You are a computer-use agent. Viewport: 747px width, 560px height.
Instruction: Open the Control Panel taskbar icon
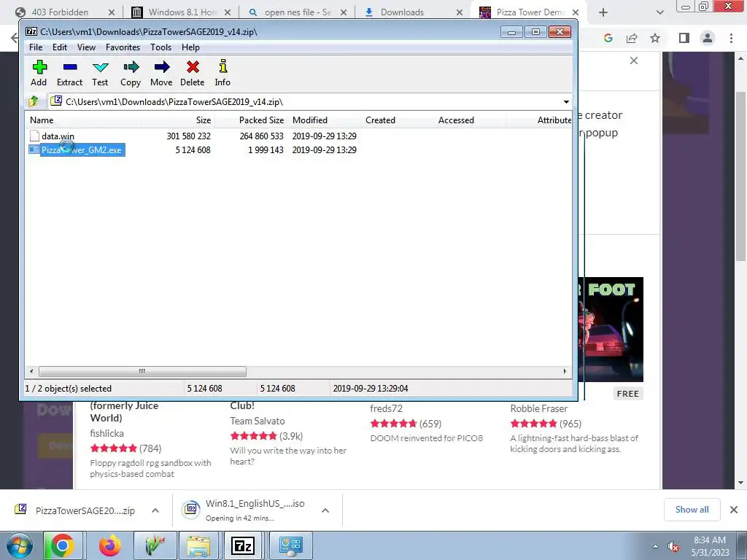290,545
